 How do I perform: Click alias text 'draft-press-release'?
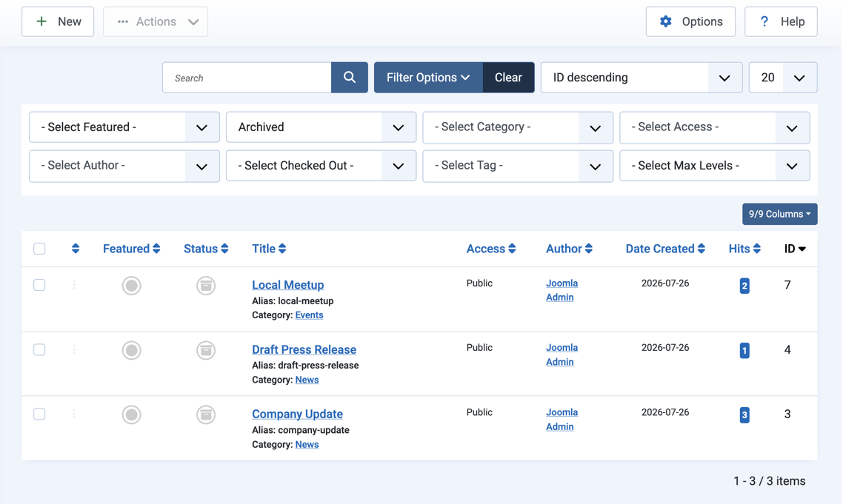319,366
